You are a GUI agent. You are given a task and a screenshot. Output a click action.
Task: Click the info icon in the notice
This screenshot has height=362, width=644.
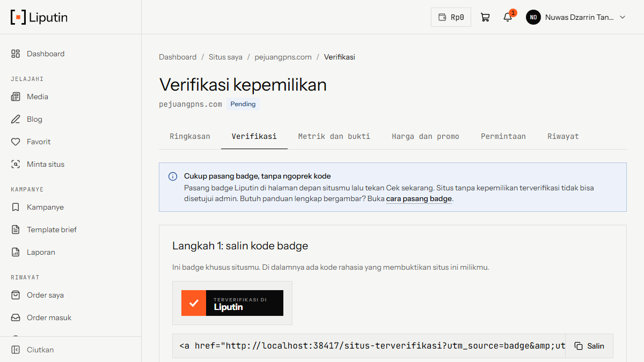point(173,176)
